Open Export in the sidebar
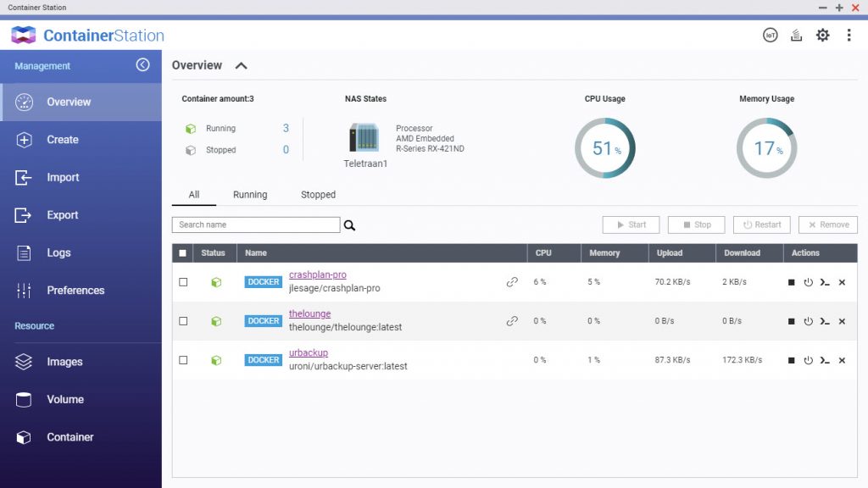 (x=81, y=214)
